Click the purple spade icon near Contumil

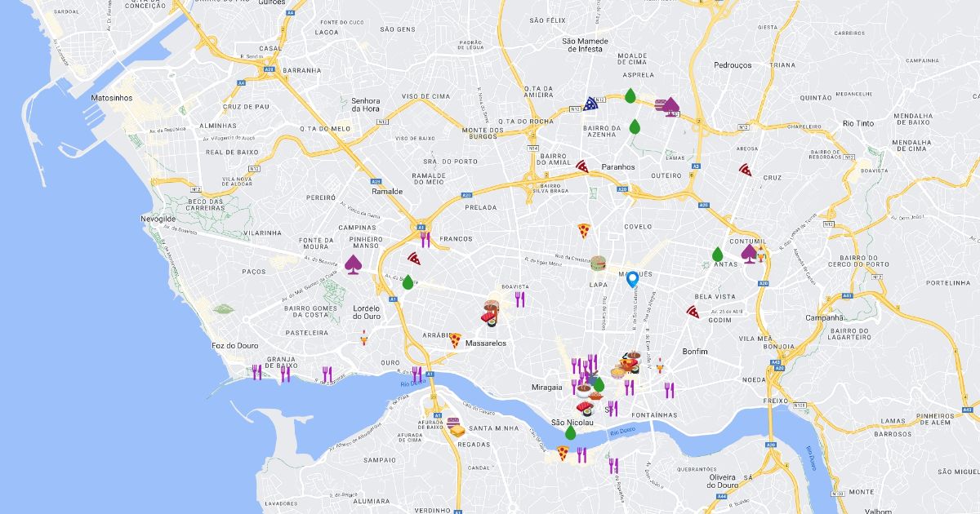pyautogui.click(x=749, y=254)
